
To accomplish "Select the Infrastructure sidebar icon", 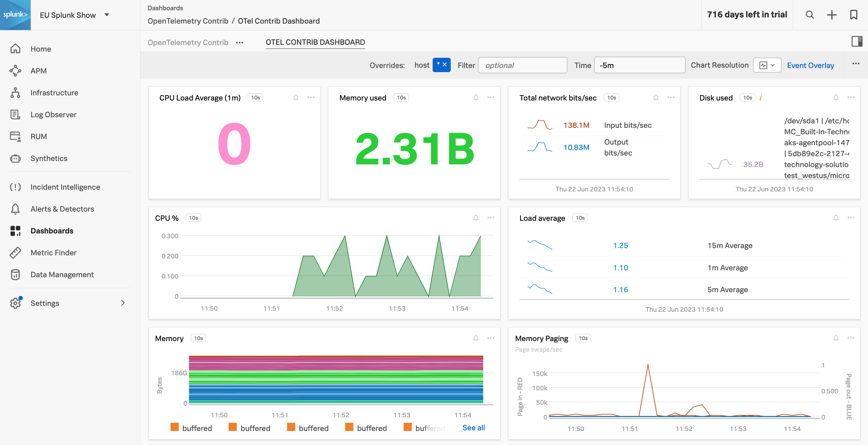I will pos(15,92).
